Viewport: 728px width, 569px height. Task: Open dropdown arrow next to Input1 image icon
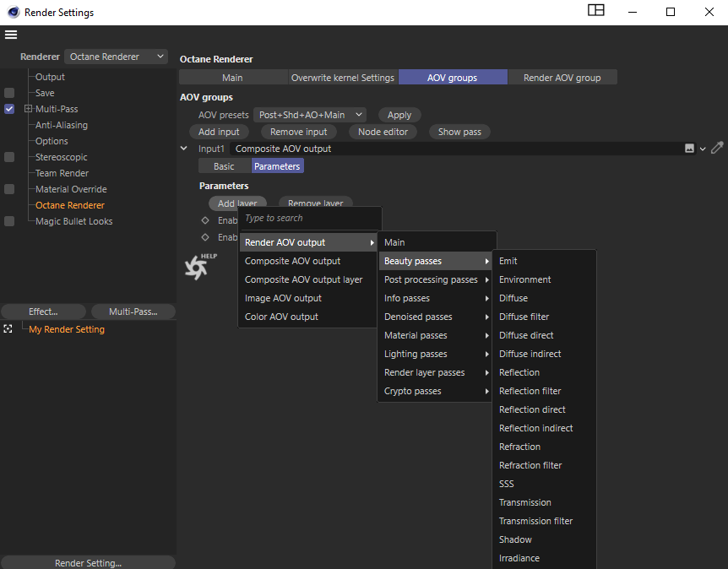pos(703,149)
